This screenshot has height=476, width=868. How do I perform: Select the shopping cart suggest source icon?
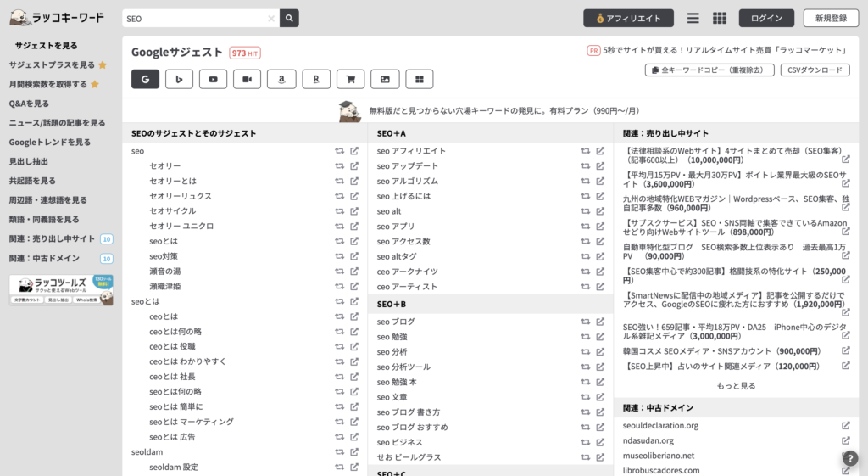pos(350,79)
